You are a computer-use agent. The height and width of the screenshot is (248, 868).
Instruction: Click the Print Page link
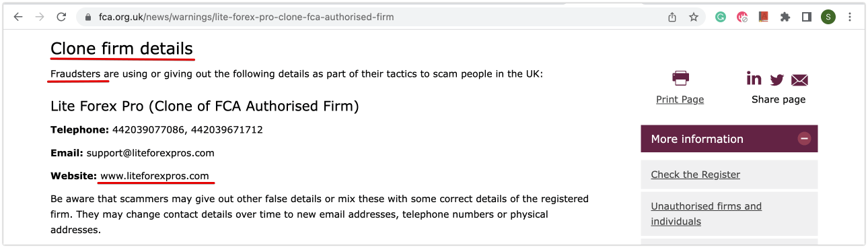[680, 99]
